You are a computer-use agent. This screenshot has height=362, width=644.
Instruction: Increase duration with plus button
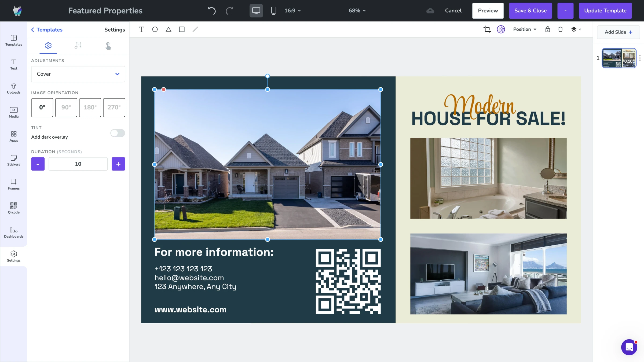tap(118, 164)
